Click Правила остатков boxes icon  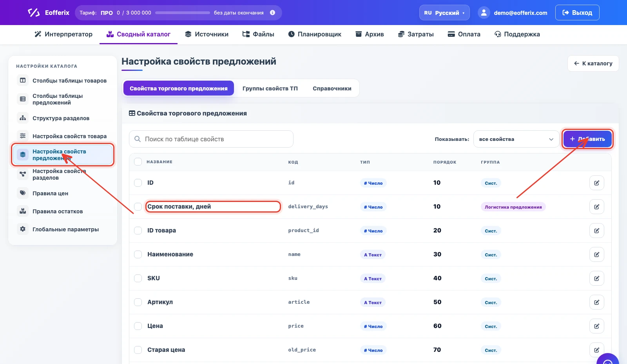(23, 211)
